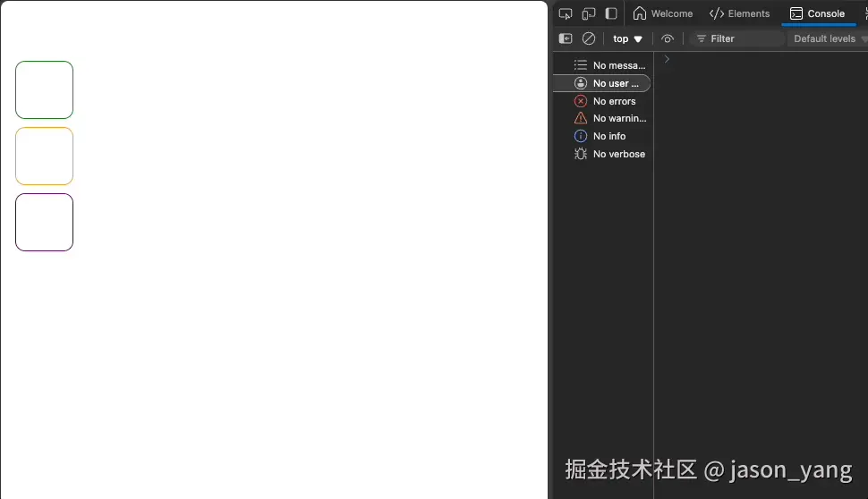Select the No messages sidebar row
This screenshot has width=868, height=499.
pos(601,65)
